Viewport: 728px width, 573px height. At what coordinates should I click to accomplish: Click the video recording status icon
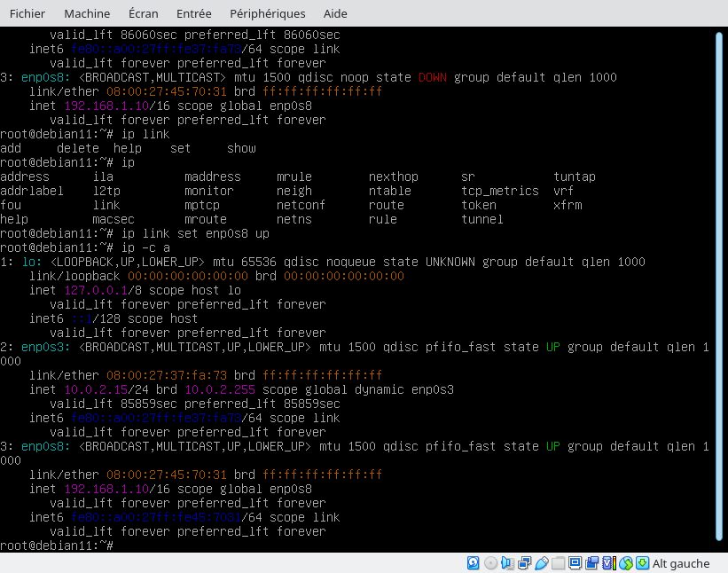(x=591, y=563)
